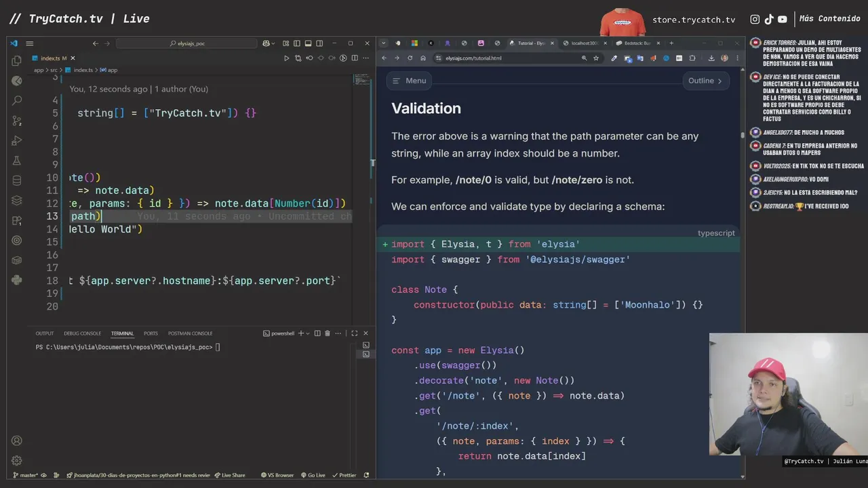This screenshot has width=868, height=488.
Task: Select the TERMINAL panel tab
Action: click(123, 333)
